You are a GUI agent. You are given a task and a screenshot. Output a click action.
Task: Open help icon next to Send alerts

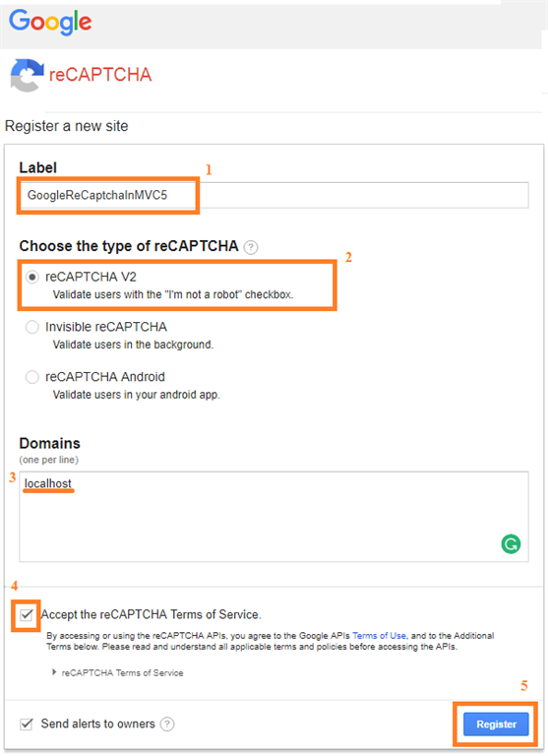pos(167,724)
